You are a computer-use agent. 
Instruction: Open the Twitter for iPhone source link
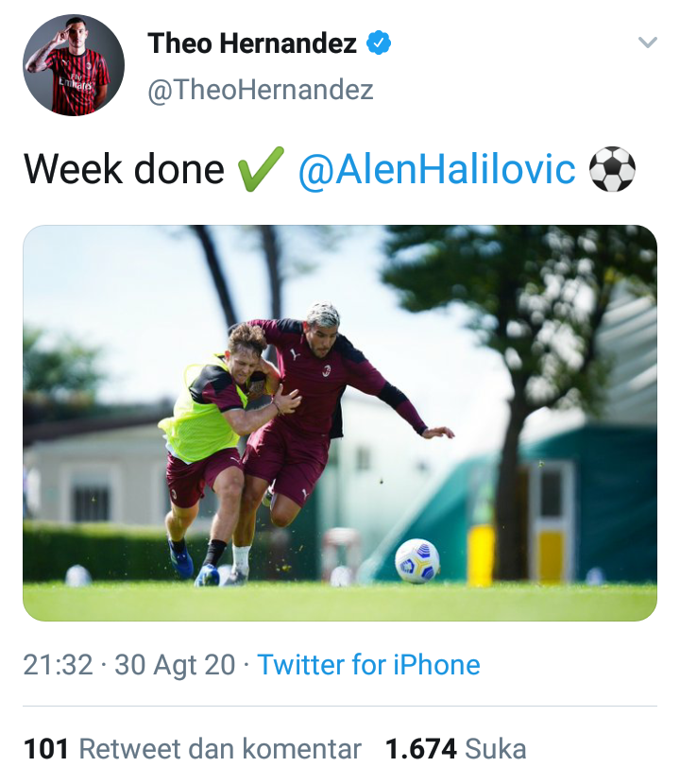pos(368,664)
